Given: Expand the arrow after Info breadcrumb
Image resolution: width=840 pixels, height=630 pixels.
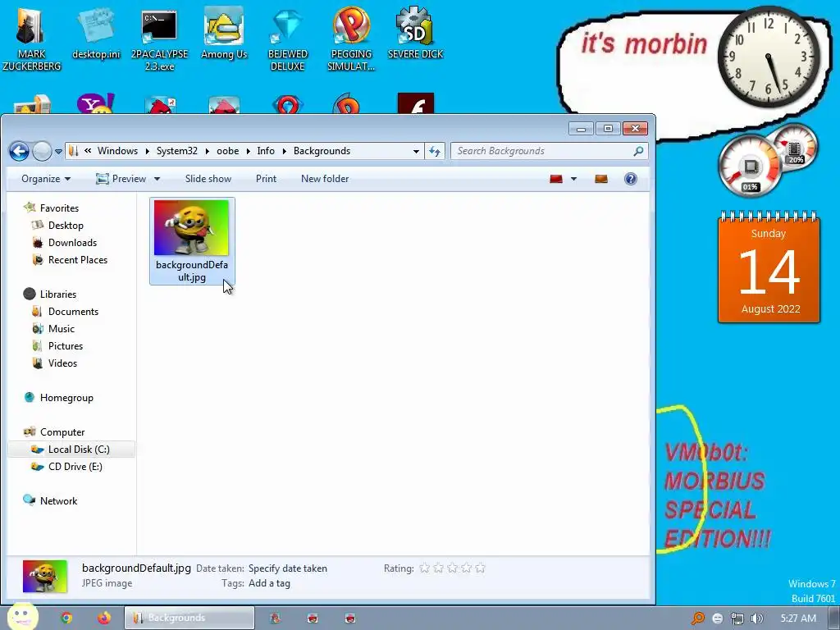Looking at the screenshot, I should coord(284,152).
